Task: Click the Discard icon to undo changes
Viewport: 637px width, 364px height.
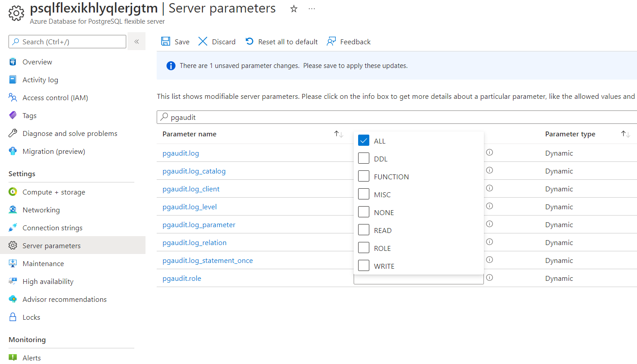Action: tap(203, 41)
